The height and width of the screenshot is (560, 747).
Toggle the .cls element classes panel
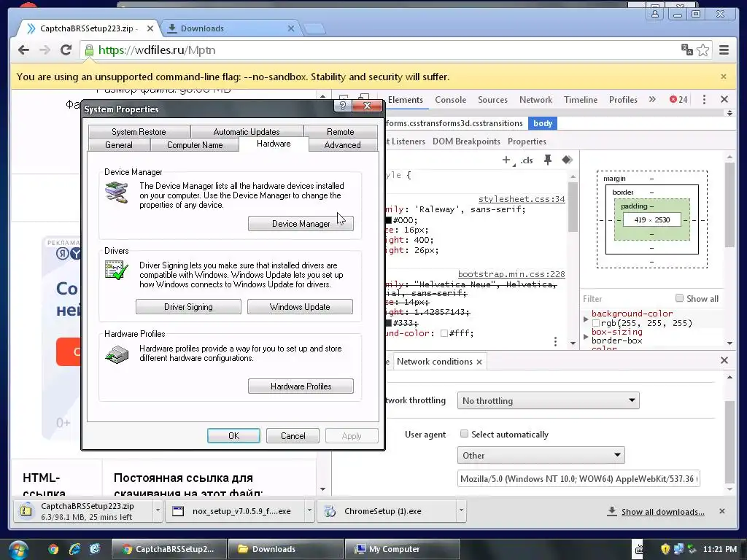click(527, 160)
